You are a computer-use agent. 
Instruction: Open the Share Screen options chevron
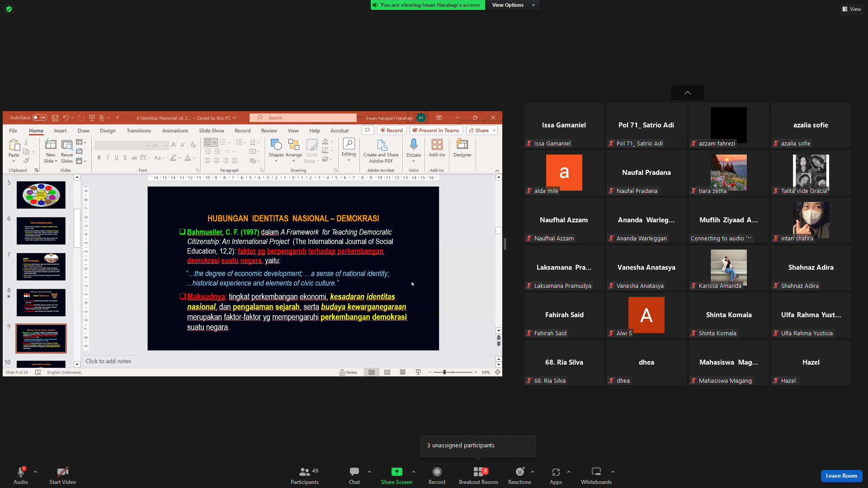[414, 472]
